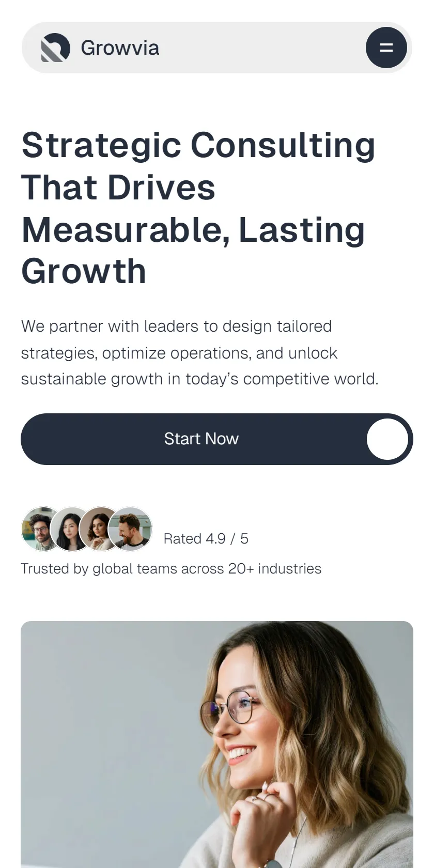
Task: Click the Start Now button
Action: (x=217, y=439)
